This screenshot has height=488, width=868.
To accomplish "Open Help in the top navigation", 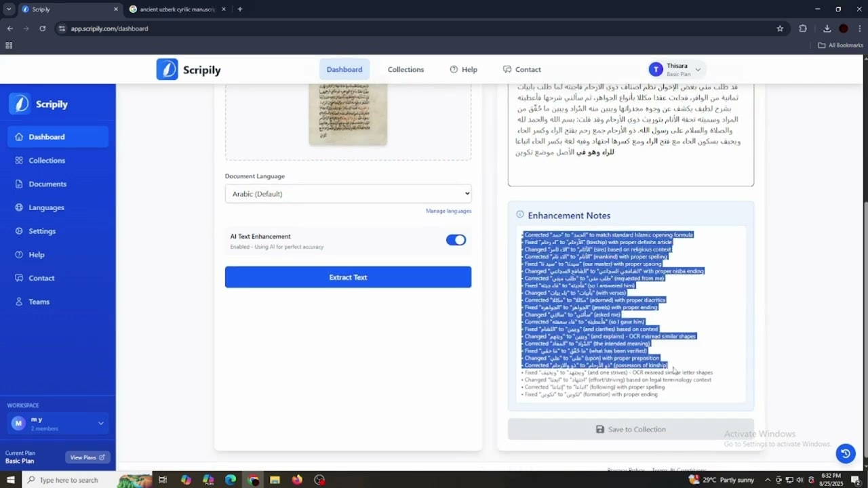I will point(463,69).
